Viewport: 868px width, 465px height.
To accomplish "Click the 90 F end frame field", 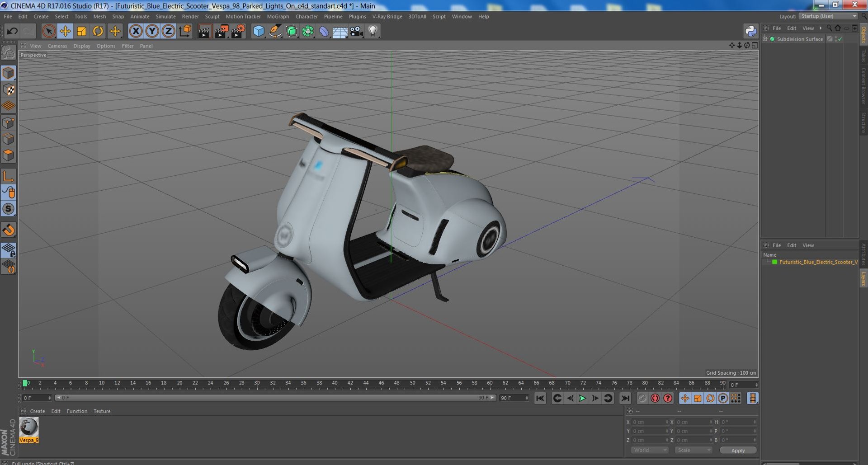I will [x=514, y=398].
